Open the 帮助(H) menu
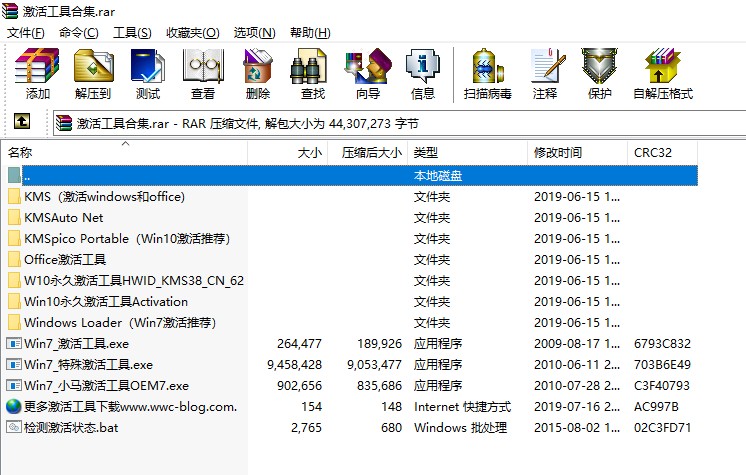The height and width of the screenshot is (475, 746). (310, 33)
